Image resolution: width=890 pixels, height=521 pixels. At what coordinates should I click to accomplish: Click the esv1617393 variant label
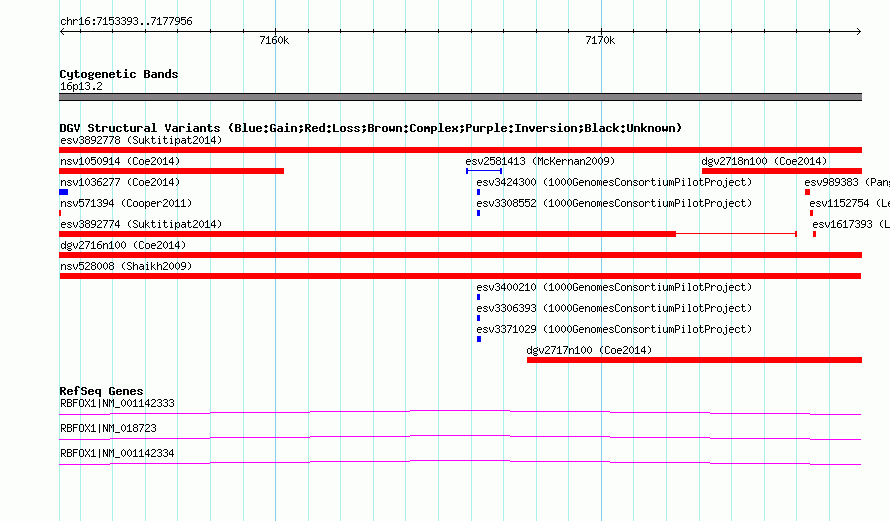point(850,224)
